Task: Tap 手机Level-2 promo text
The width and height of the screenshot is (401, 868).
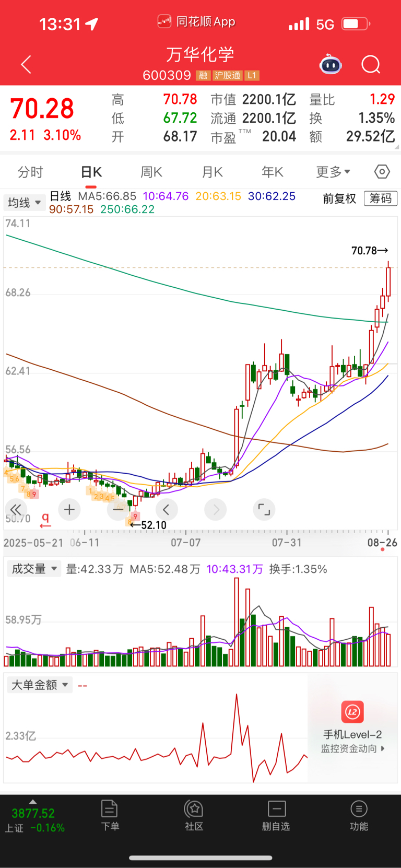Action: [x=352, y=734]
